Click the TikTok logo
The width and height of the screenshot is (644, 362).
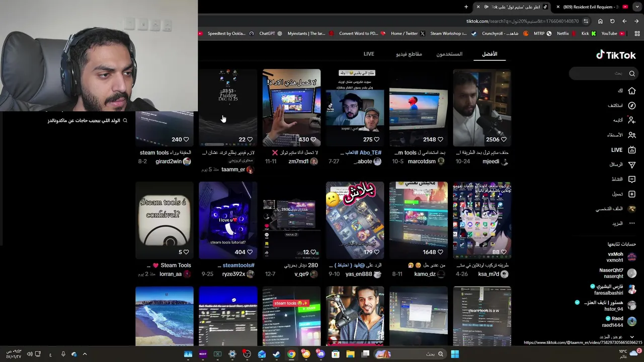coord(616,55)
